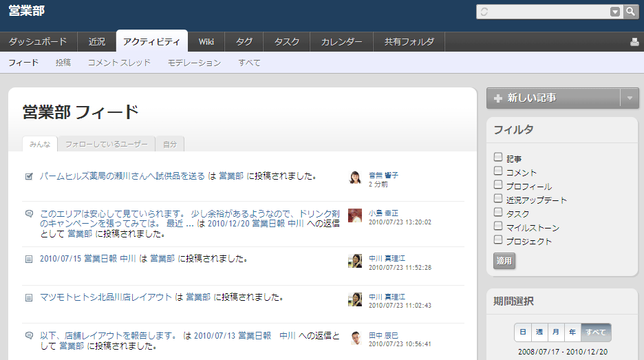Click the search magnifier icon

pos(630,12)
